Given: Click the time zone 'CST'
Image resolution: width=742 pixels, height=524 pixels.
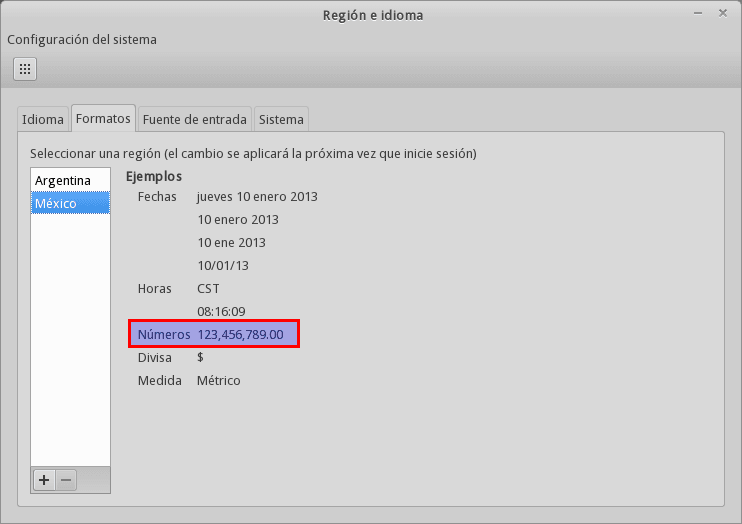Looking at the screenshot, I should [208, 289].
